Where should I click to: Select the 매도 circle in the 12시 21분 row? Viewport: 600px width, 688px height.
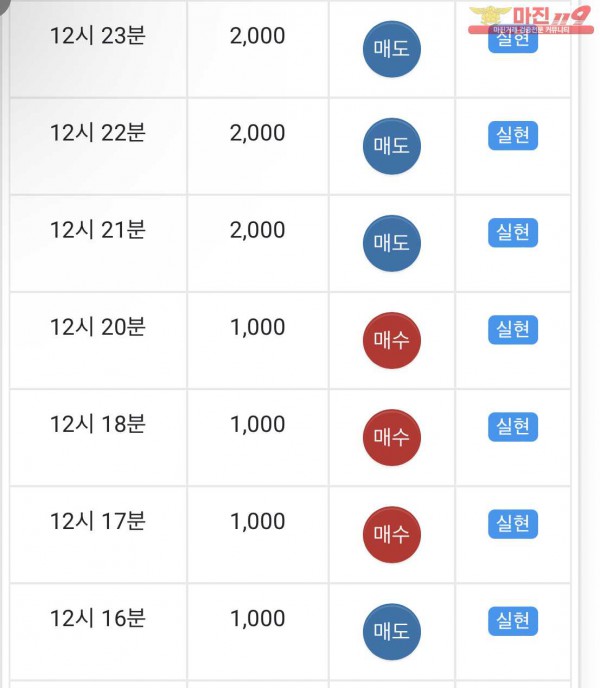(391, 243)
